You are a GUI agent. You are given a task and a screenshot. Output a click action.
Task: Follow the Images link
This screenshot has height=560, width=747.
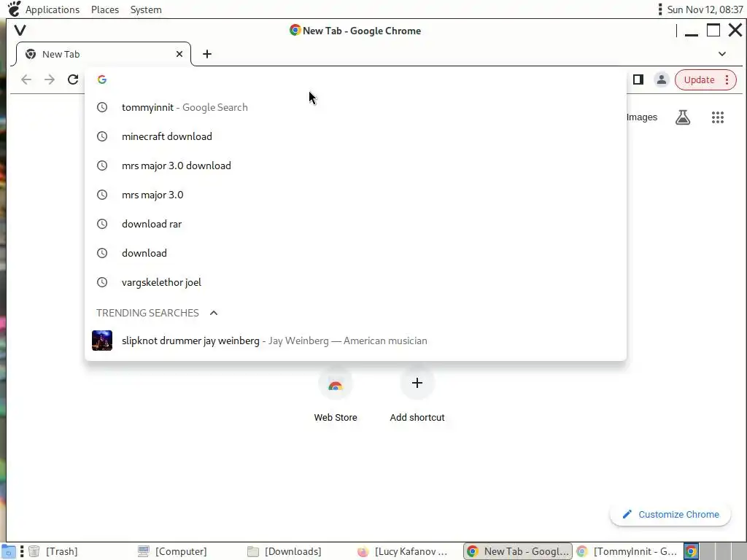(642, 117)
